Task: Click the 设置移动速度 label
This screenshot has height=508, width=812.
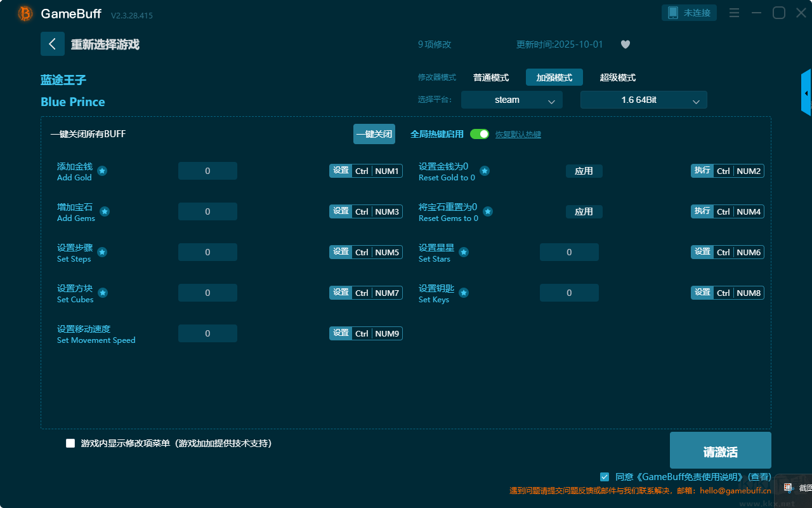Action: [84, 329]
